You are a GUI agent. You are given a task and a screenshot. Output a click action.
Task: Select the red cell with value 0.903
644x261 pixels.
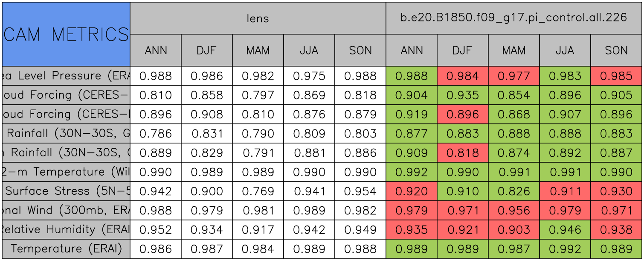(x=513, y=230)
